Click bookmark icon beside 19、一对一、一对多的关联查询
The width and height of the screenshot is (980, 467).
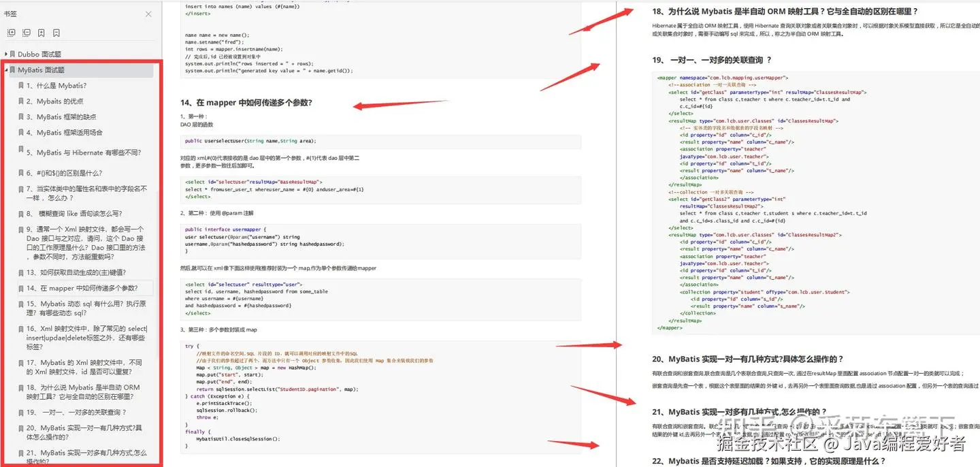tap(22, 413)
